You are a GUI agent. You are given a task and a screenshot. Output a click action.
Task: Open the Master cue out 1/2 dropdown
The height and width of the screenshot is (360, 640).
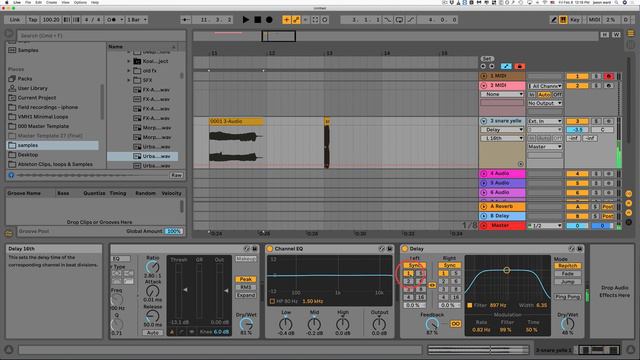click(x=545, y=226)
